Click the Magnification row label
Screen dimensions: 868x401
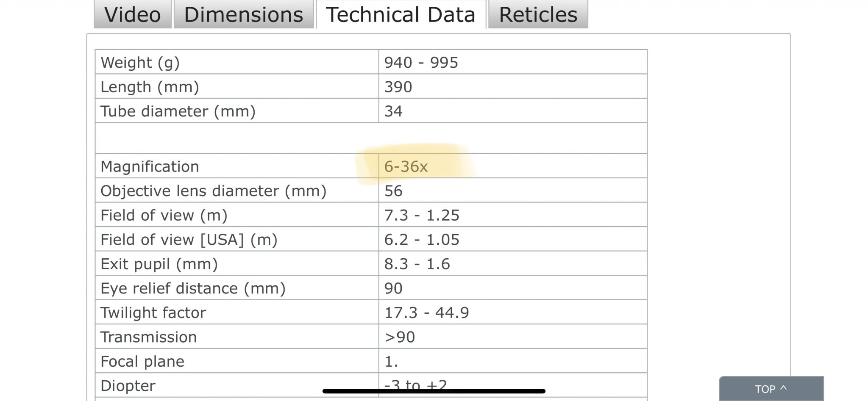click(x=150, y=166)
